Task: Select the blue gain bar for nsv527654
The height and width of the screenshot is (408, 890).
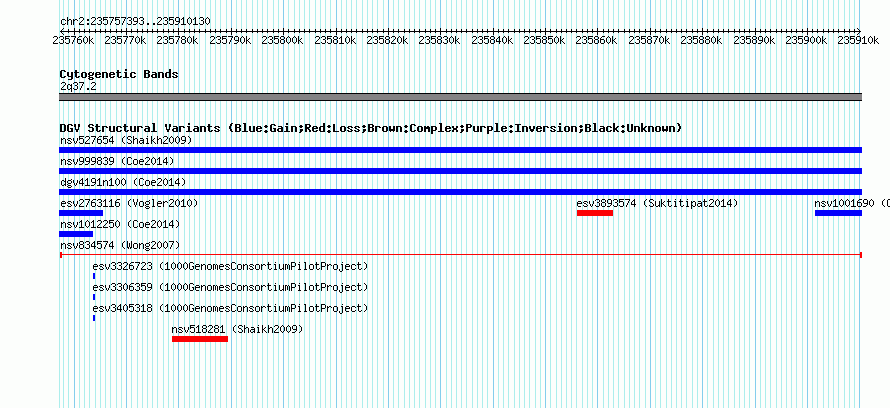Action: coord(460,150)
